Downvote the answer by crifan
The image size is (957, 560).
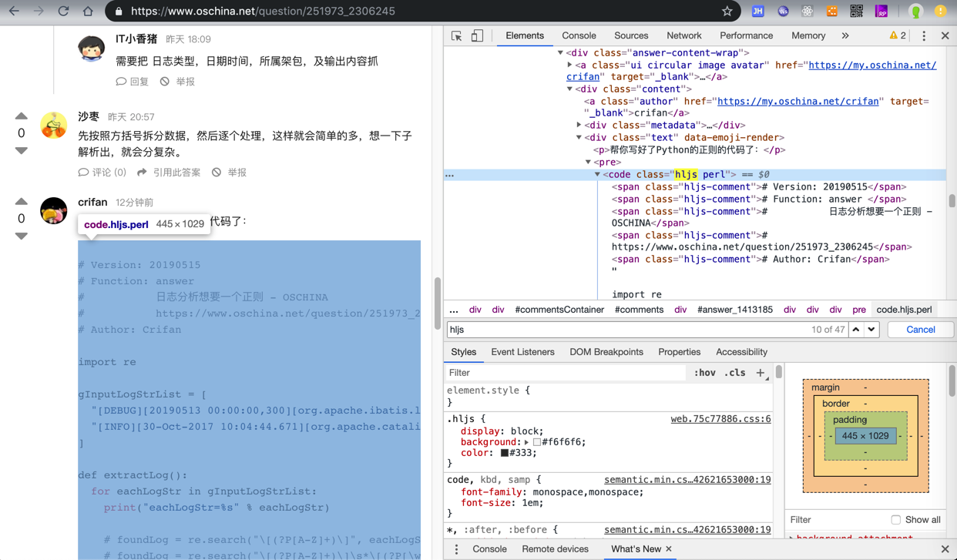(x=22, y=236)
